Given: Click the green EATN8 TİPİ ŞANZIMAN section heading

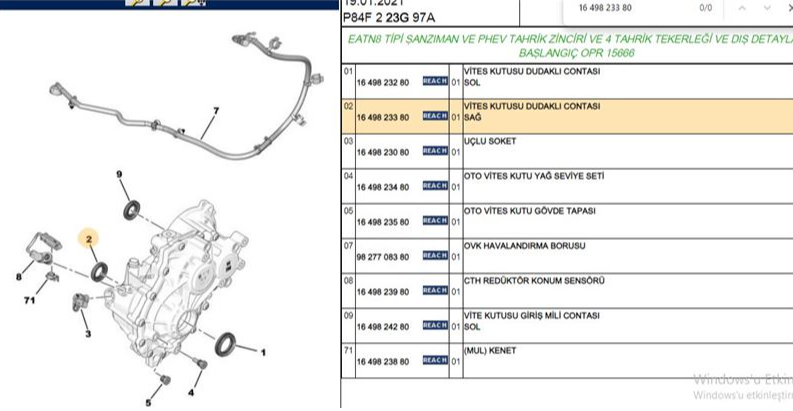Looking at the screenshot, I should pos(570,46).
